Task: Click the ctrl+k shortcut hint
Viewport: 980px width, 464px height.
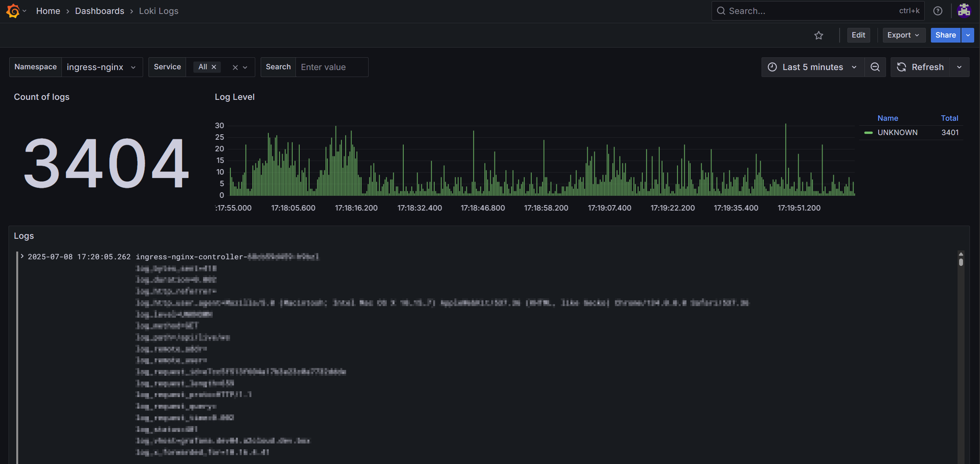Action: click(x=909, y=11)
